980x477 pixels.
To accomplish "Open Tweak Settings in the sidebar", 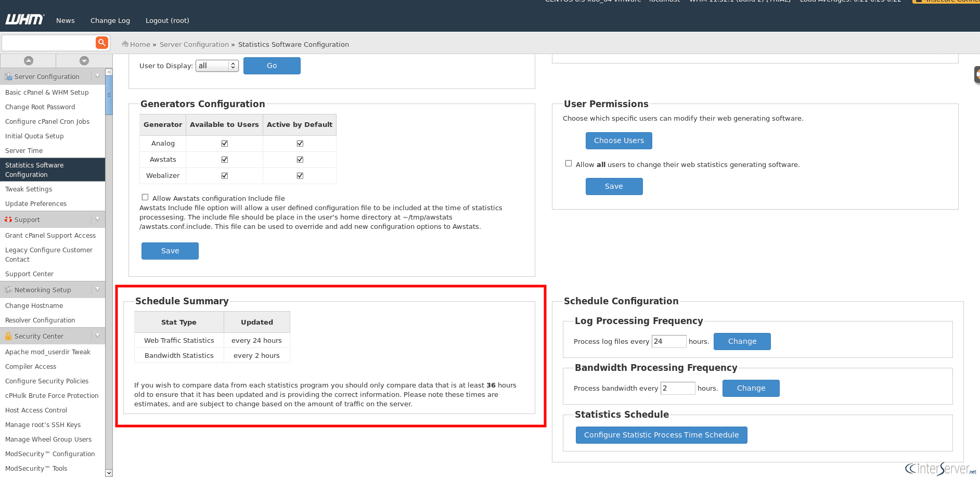I will (x=29, y=189).
